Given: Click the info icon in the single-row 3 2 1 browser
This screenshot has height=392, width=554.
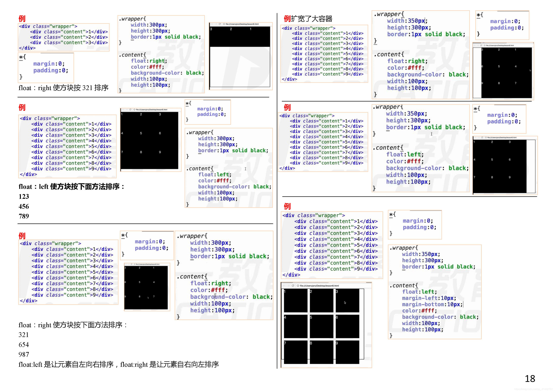Looking at the screenshot, I should [224, 24].
